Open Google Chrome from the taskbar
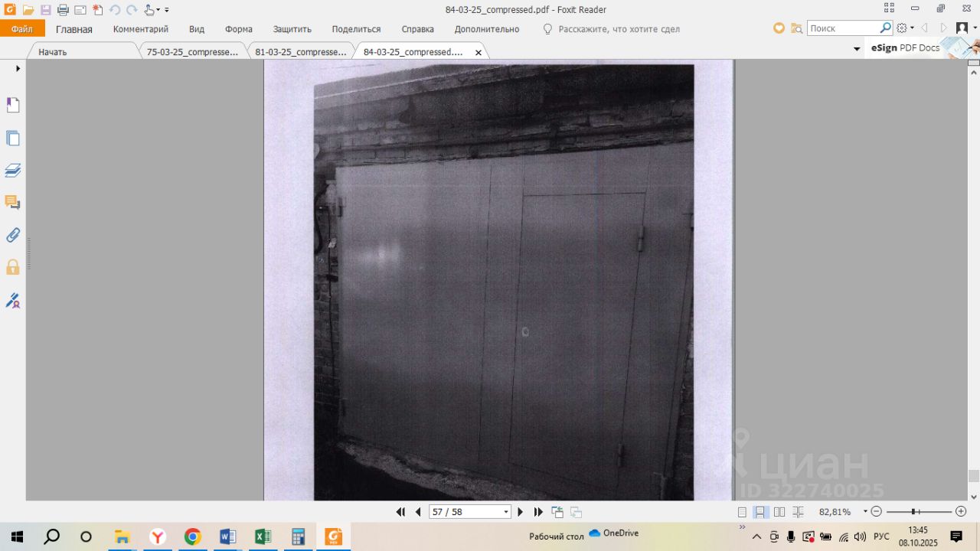This screenshot has height=551, width=980. click(192, 536)
